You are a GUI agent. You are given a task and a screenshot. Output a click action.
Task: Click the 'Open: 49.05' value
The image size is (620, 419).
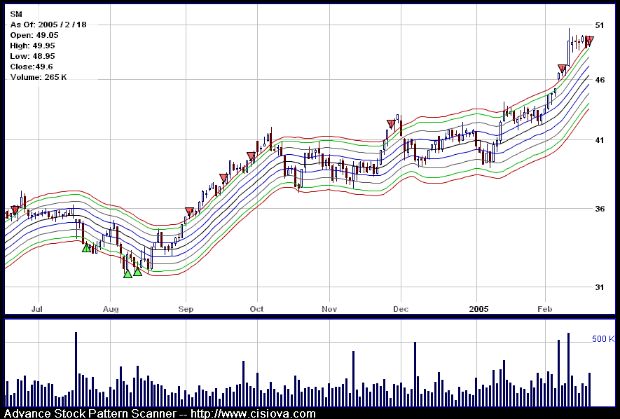pos(34,35)
